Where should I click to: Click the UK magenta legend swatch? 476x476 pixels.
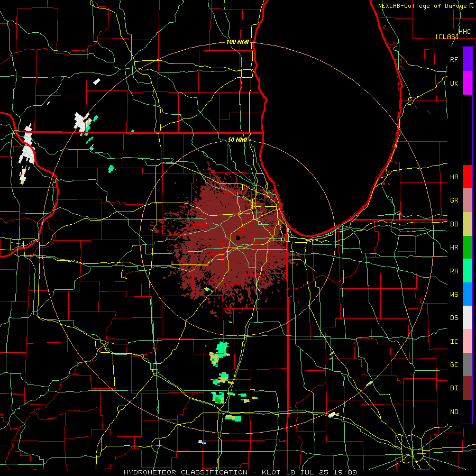pos(467,83)
